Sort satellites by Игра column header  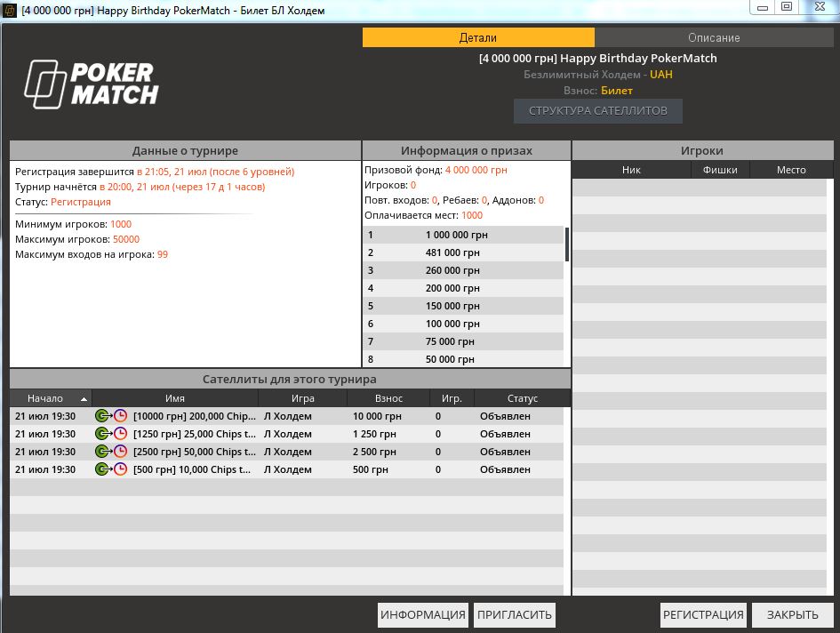point(303,398)
